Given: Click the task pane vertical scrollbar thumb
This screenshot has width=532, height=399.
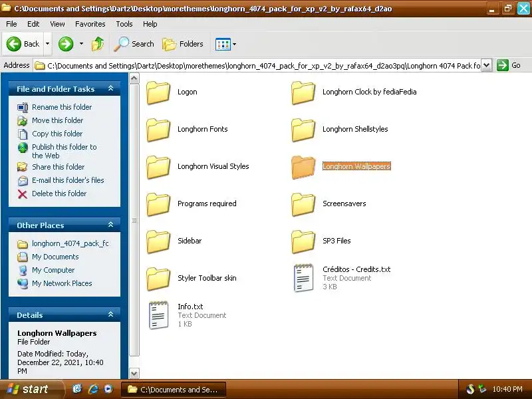Looking at the screenshot, I should [x=134, y=220].
